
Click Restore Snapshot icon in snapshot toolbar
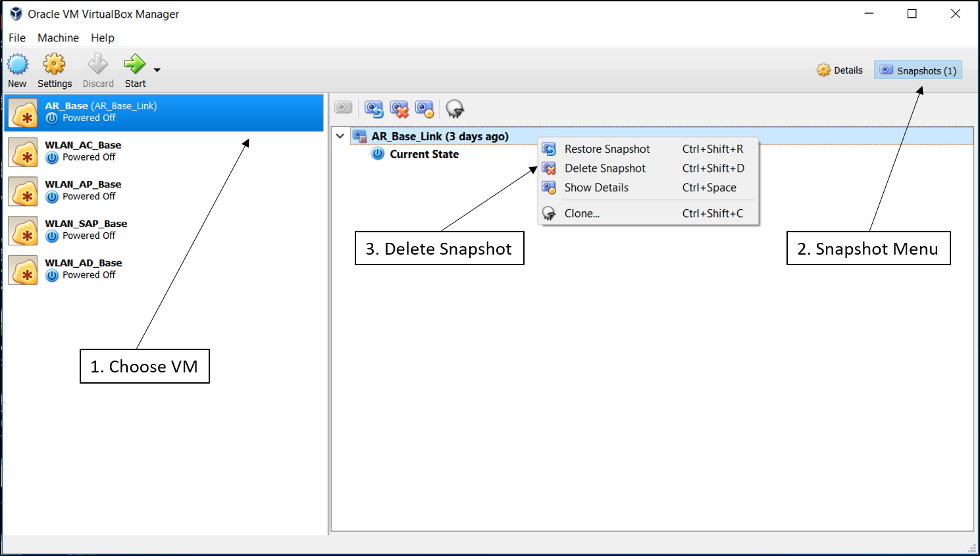click(374, 109)
